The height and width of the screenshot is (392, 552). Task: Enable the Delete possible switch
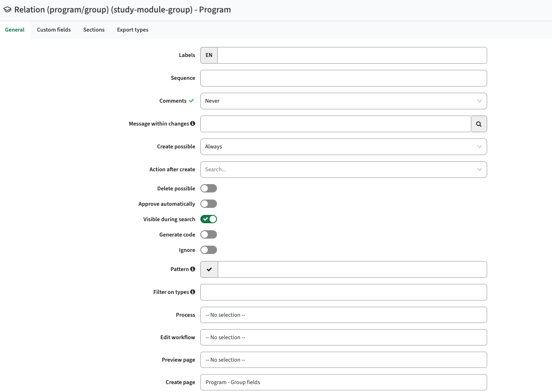tap(209, 188)
